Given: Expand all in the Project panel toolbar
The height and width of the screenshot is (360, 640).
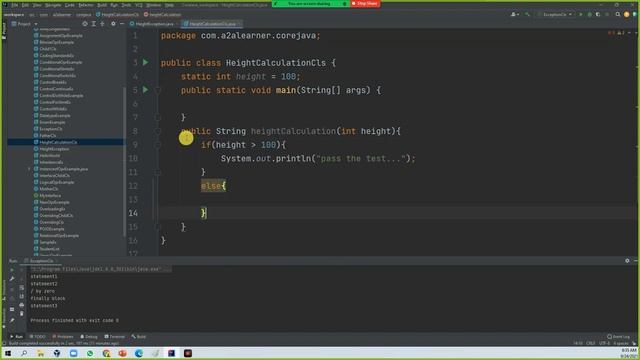Looking at the screenshot, I should pos(93,24).
